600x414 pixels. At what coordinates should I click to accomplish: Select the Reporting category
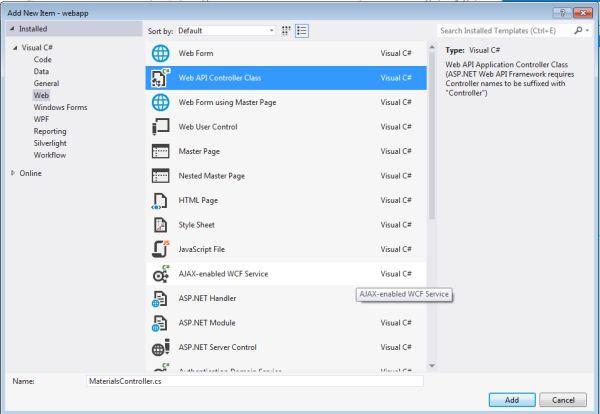[50, 131]
